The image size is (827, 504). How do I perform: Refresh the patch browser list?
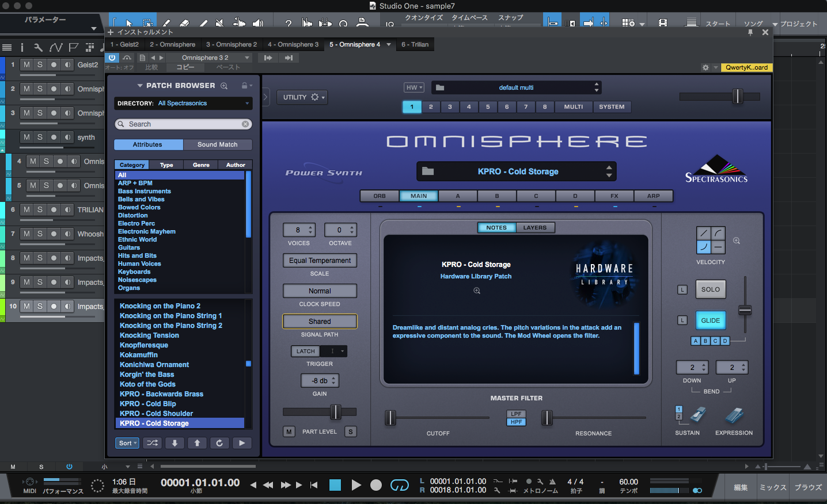pyautogui.click(x=219, y=443)
